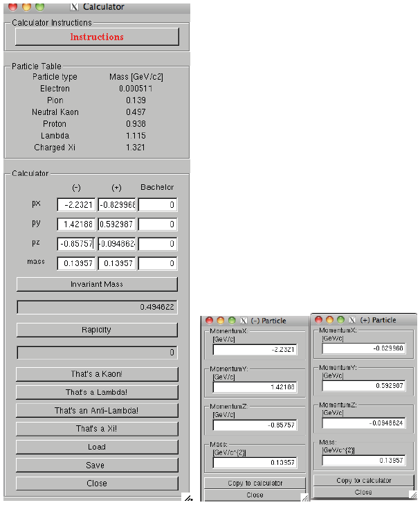Copy (-) Particle values to calculator
420x505 pixels.
254,484
